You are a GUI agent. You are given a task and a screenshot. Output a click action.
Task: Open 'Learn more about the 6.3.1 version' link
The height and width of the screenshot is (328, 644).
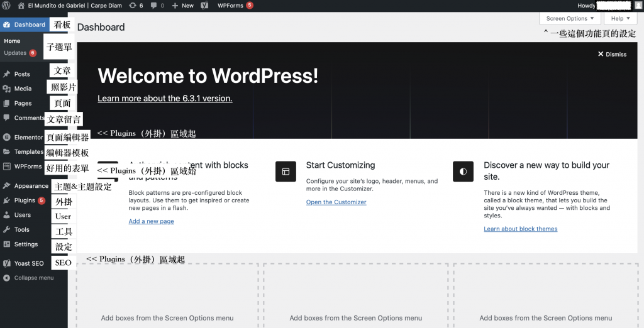(x=165, y=98)
